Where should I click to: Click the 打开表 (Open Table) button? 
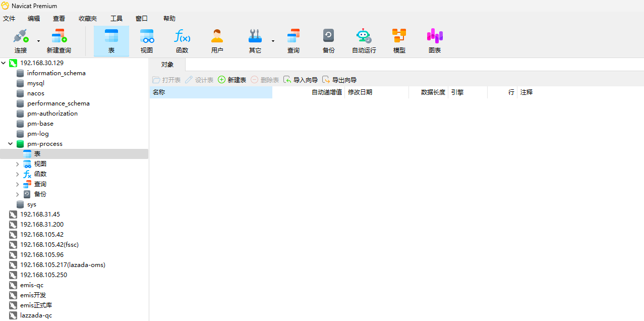pyautogui.click(x=166, y=80)
